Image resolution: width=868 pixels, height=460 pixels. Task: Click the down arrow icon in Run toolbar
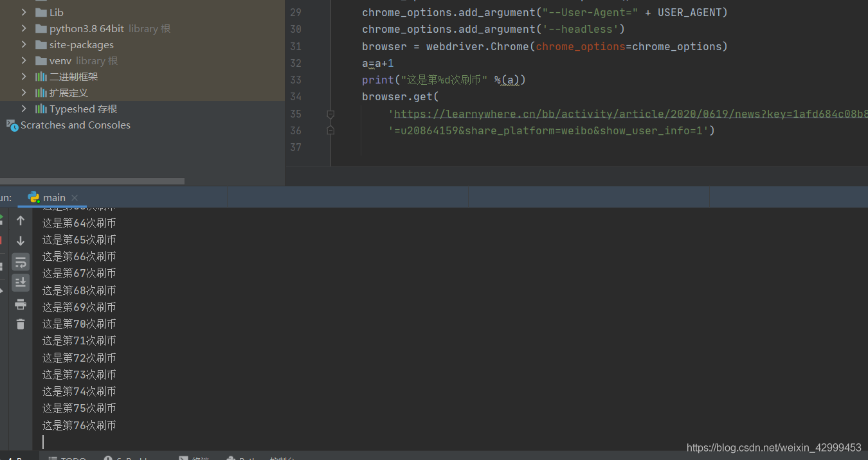coord(21,241)
